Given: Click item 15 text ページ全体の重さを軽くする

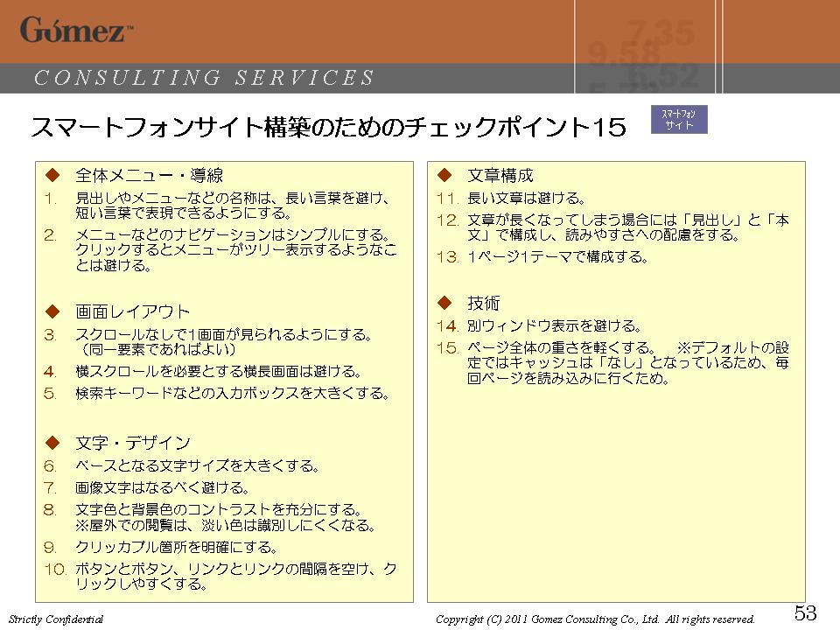Looking at the screenshot, I should click(562, 348).
